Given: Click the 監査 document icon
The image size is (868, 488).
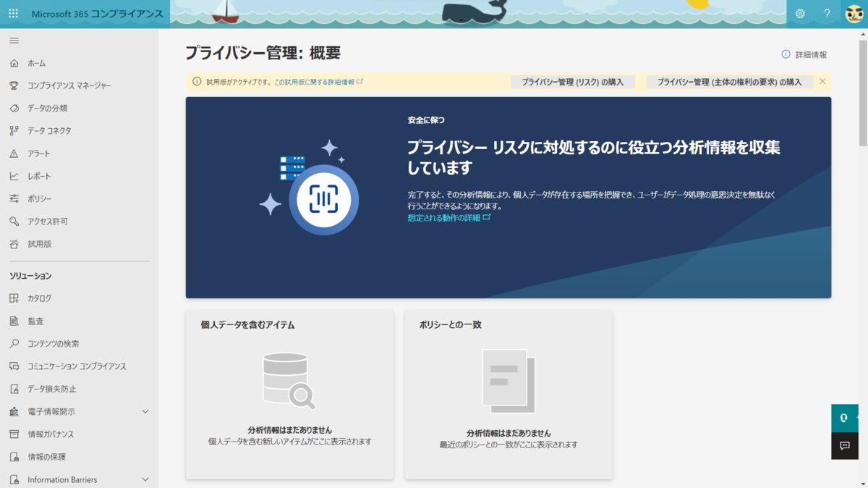Looking at the screenshot, I should [14, 321].
